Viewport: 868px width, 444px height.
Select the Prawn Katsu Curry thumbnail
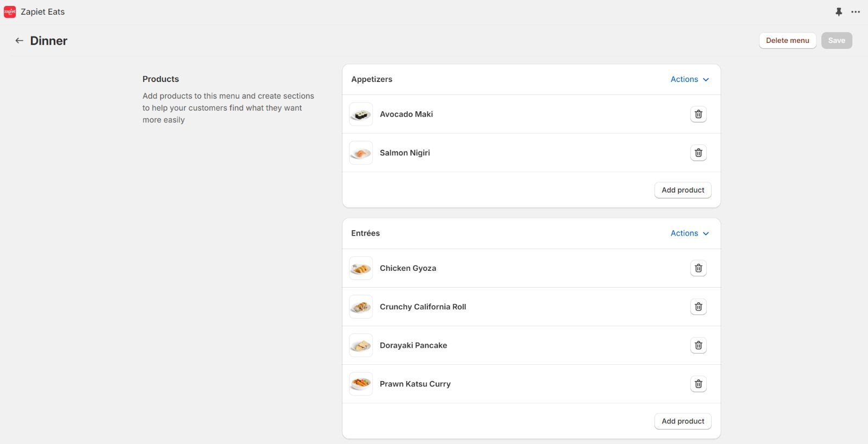(x=361, y=384)
